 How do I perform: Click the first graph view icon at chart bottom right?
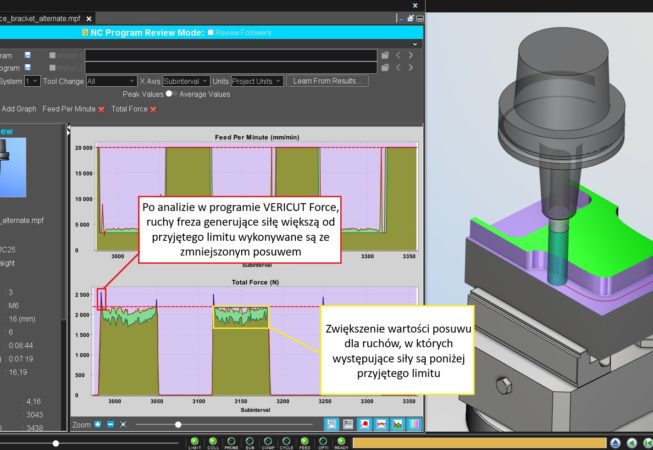331,425
